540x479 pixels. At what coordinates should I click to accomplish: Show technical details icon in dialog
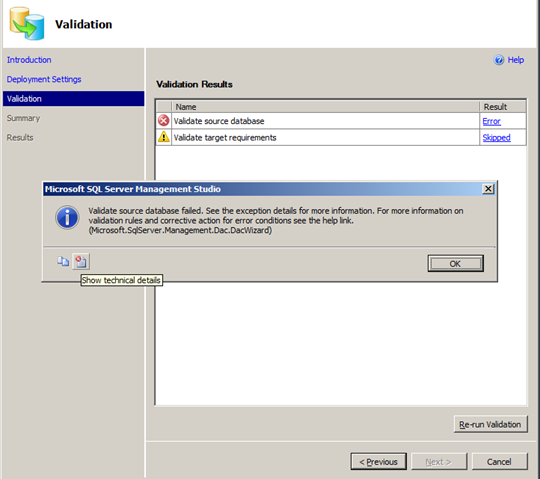(81, 262)
